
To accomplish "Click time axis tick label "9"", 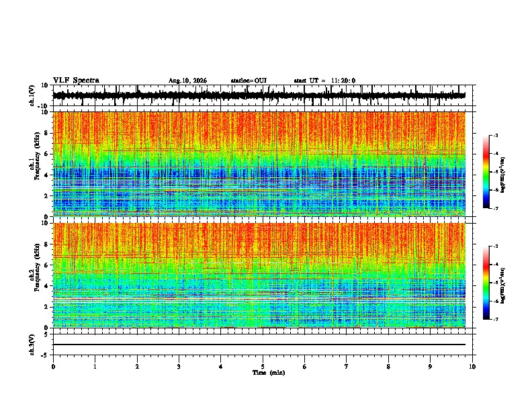I will click(x=430, y=367).
